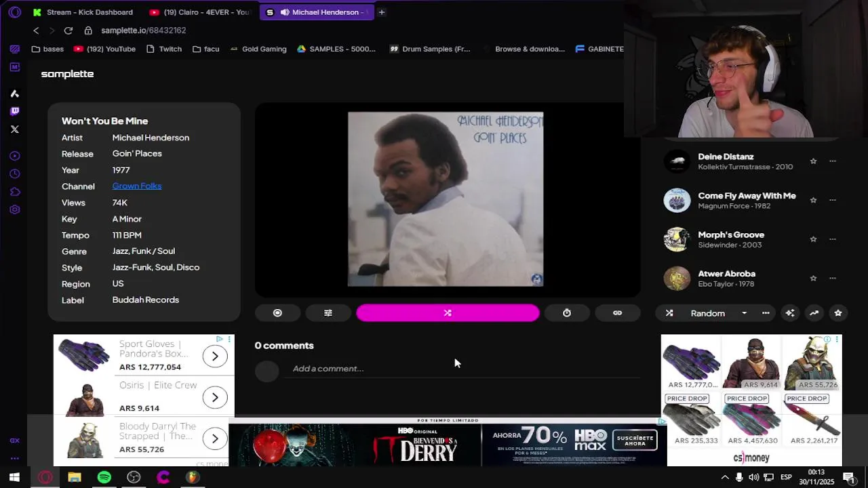Open FL Studio from the taskbar
Screen dimensions: 868x488
point(193,477)
